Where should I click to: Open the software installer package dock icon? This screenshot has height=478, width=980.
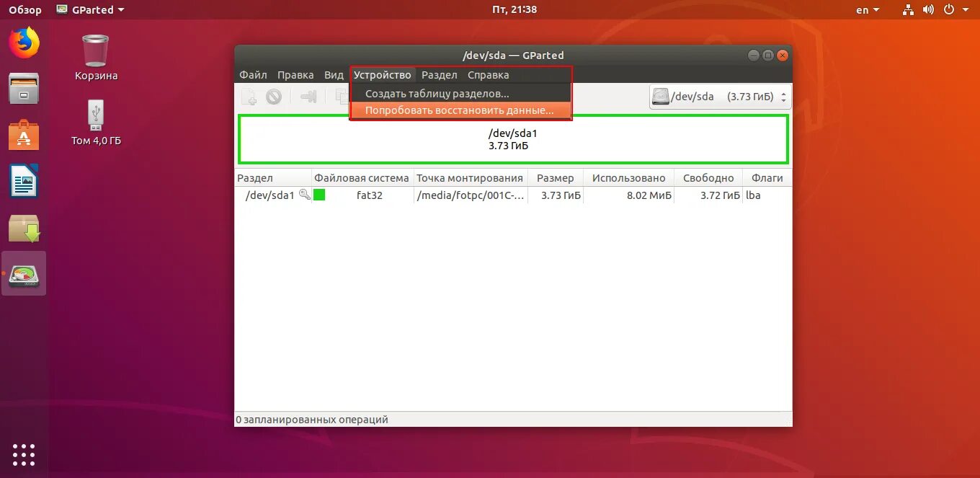24,228
